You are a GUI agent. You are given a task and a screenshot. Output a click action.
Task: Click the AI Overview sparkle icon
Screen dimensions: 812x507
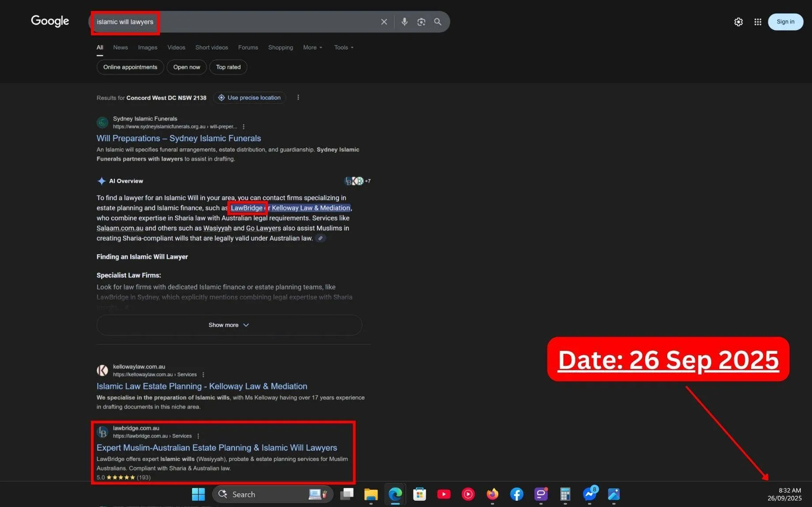(x=102, y=181)
